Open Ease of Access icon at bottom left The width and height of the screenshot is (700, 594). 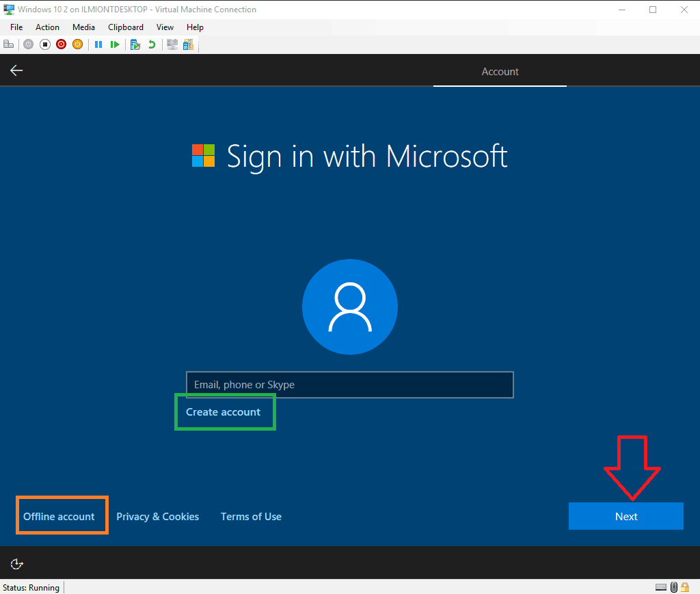pyautogui.click(x=16, y=564)
